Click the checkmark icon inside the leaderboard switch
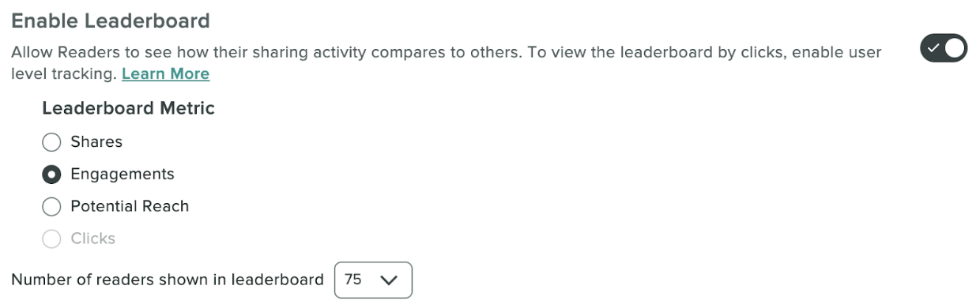The image size is (980, 308). pyautogui.click(x=933, y=48)
